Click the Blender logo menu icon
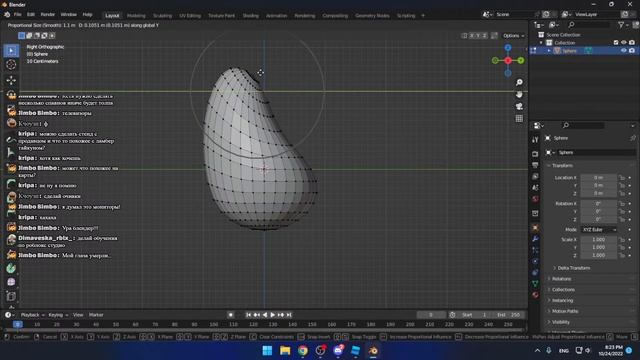Screen dimensions: 640x360 [x=7, y=15]
